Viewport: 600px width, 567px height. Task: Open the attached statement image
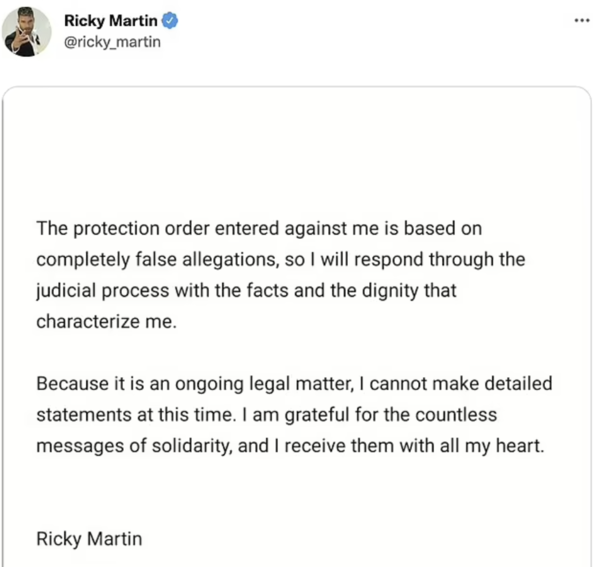pos(297,326)
